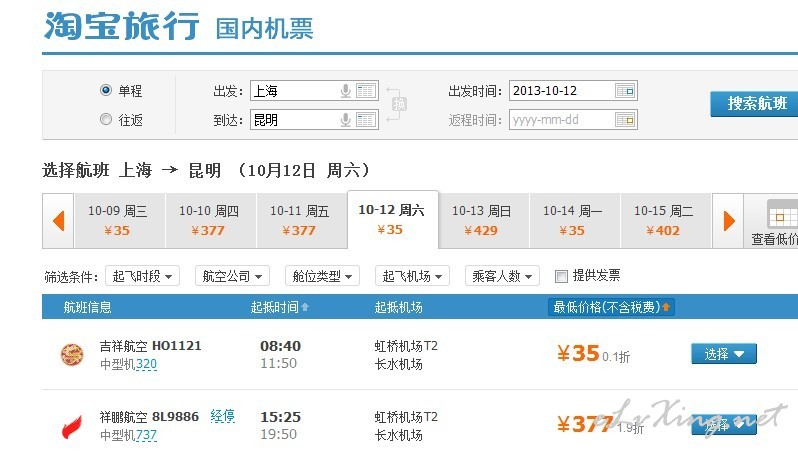Sort by 起抵时间 arrow icon
The height and width of the screenshot is (451, 798).
305,307
